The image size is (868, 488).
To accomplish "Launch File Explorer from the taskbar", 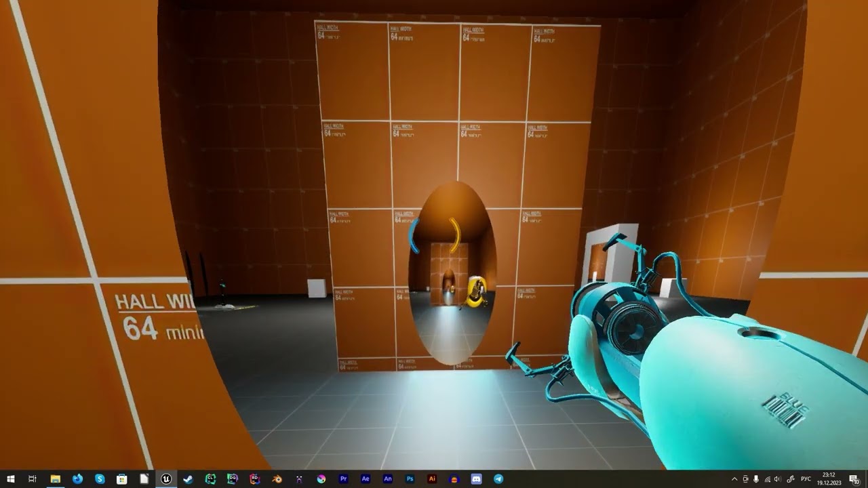I will pyautogui.click(x=55, y=479).
